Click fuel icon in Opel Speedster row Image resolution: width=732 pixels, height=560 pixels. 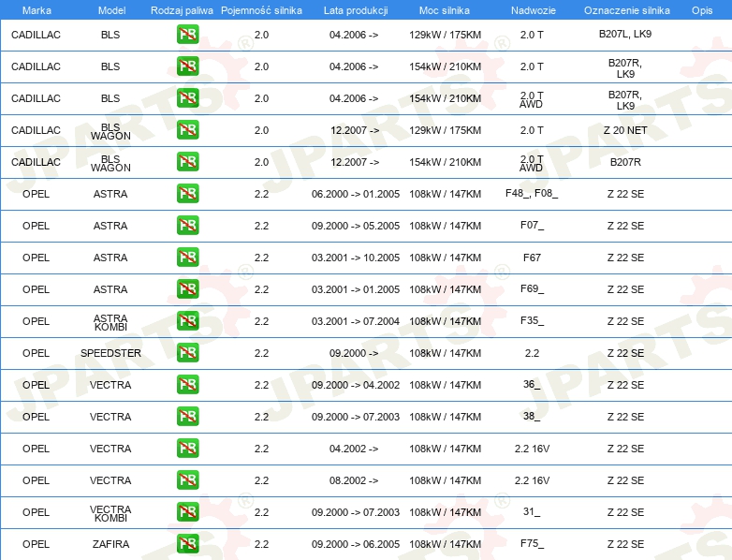click(187, 353)
